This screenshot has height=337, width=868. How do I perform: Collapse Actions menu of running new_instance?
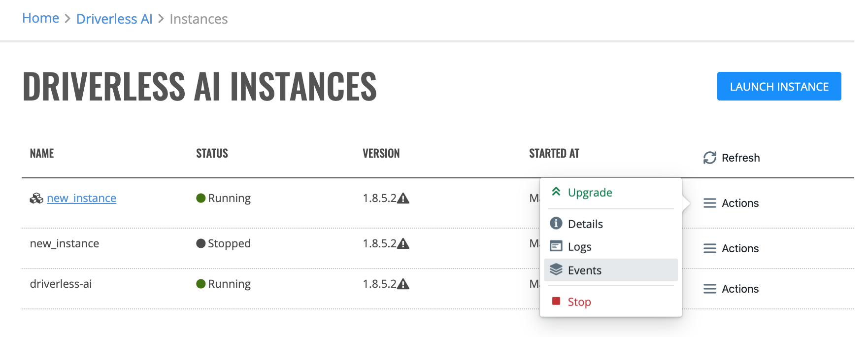tap(731, 203)
